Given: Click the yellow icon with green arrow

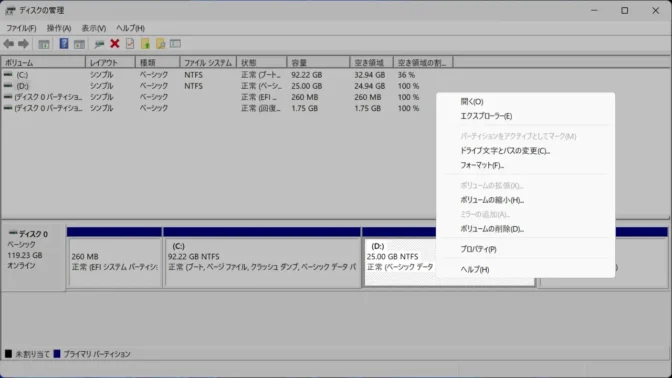Looking at the screenshot, I should click(145, 43).
